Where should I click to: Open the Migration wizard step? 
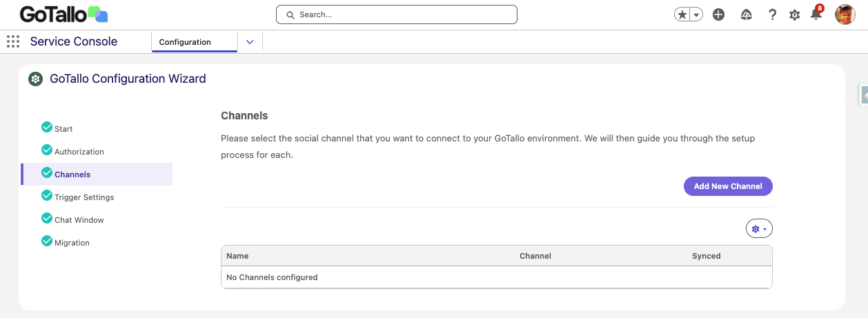tap(72, 243)
